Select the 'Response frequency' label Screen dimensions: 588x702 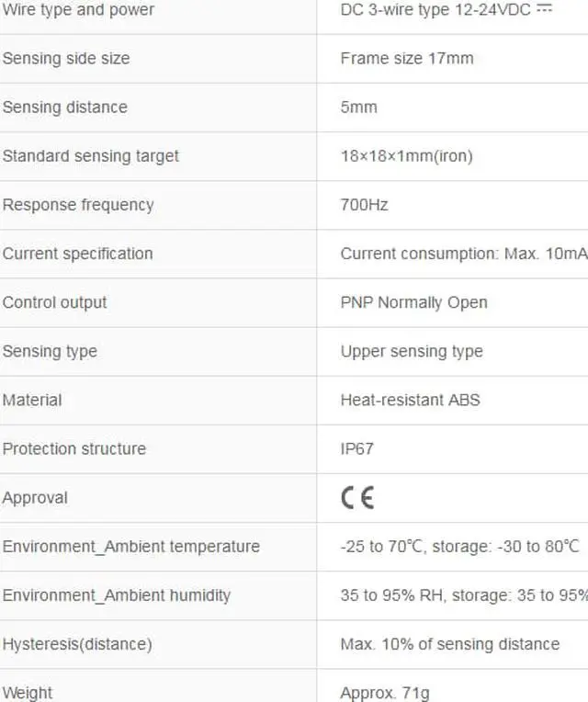point(78,204)
